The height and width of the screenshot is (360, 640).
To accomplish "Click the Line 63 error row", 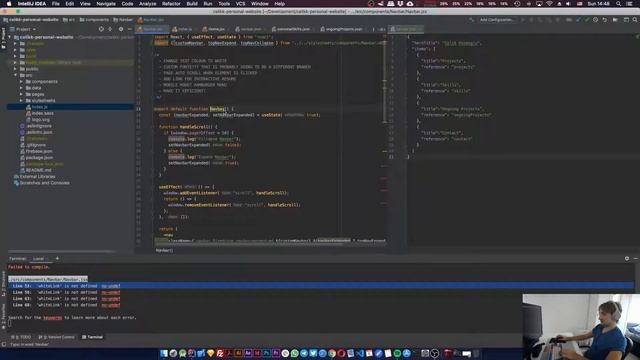I will point(66,299).
